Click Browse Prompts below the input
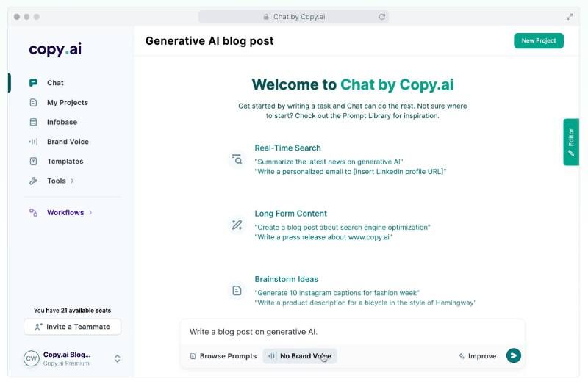 (x=223, y=356)
